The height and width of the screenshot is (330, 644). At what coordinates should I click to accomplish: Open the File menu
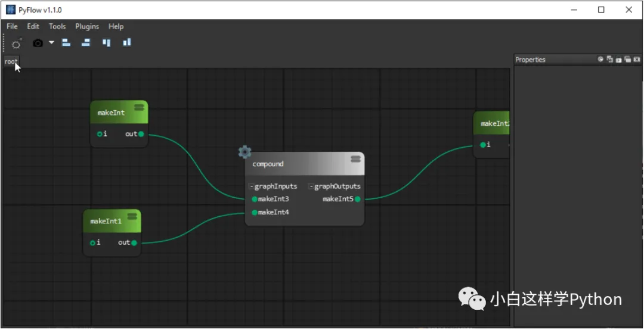[x=12, y=27]
